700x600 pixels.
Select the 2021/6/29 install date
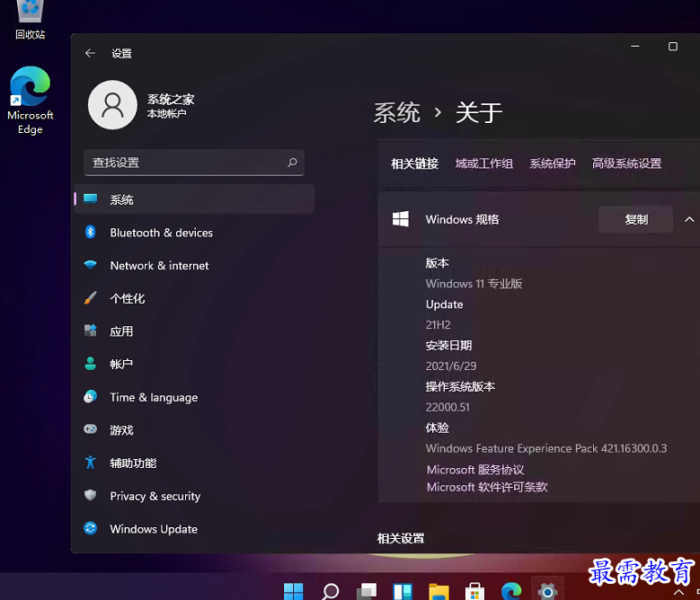451,366
